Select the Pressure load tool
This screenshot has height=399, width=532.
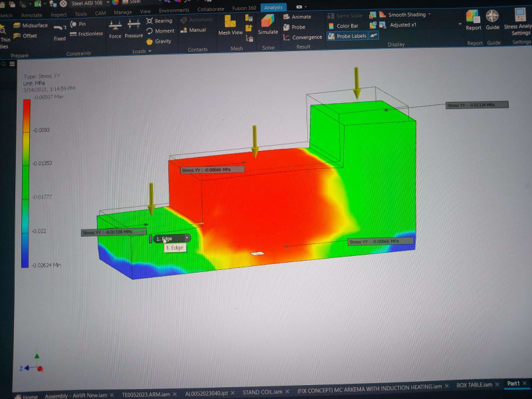click(x=134, y=29)
